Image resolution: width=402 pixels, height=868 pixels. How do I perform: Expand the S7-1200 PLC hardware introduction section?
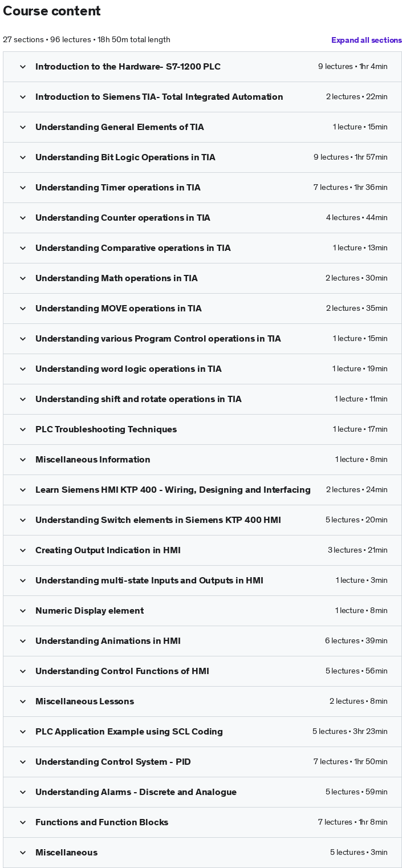click(128, 67)
